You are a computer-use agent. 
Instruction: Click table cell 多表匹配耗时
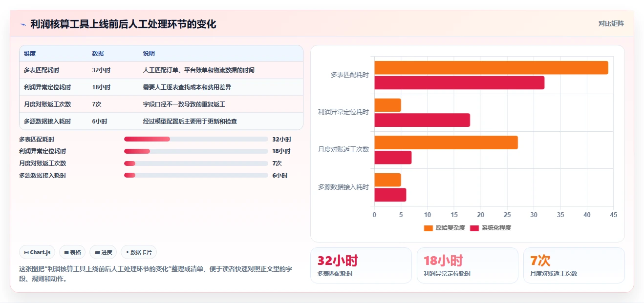click(x=42, y=70)
